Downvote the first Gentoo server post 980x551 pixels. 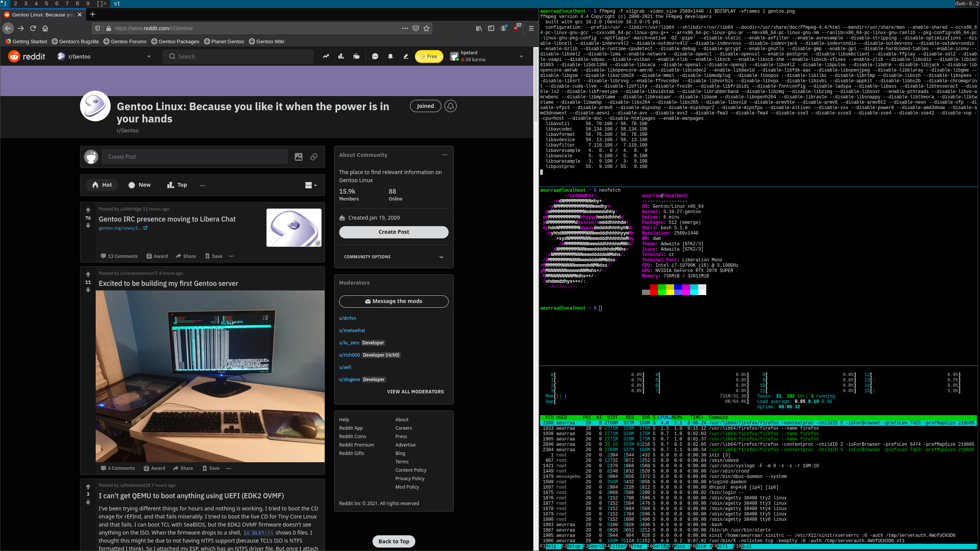click(x=88, y=290)
